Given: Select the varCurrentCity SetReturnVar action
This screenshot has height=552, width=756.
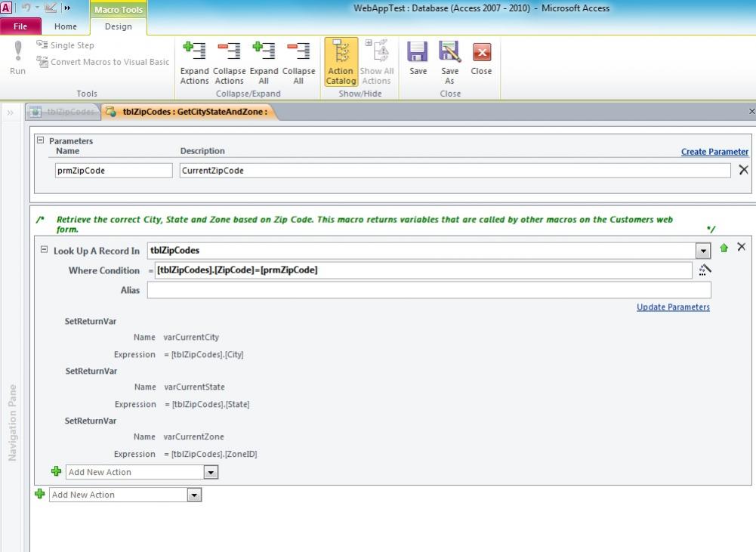Looking at the screenshot, I should tap(91, 321).
